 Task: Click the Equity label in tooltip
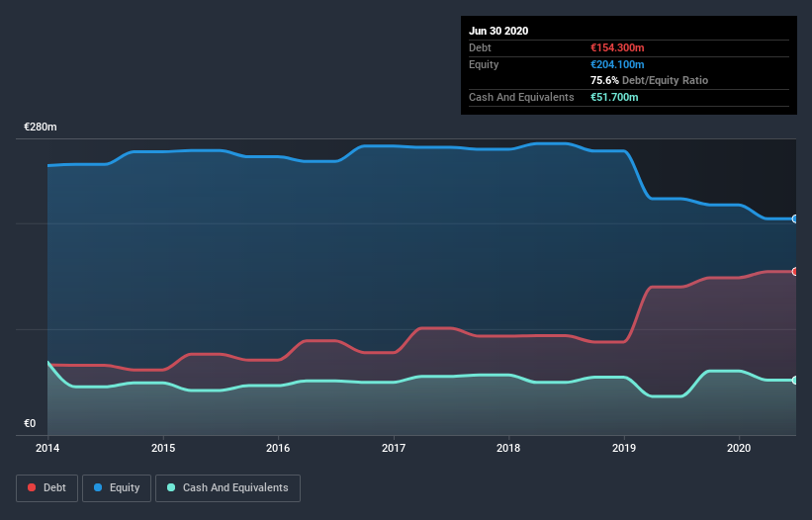click(484, 64)
